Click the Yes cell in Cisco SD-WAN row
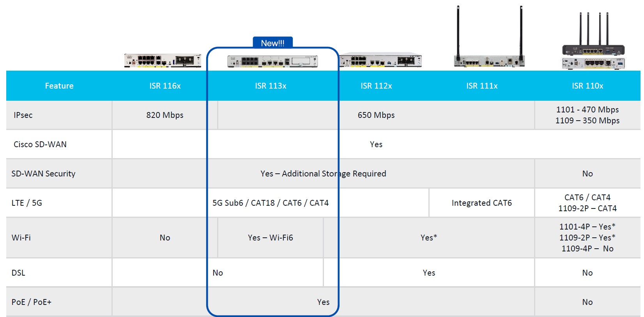Image resolution: width=644 pixels, height=317 pixels. 376,144
